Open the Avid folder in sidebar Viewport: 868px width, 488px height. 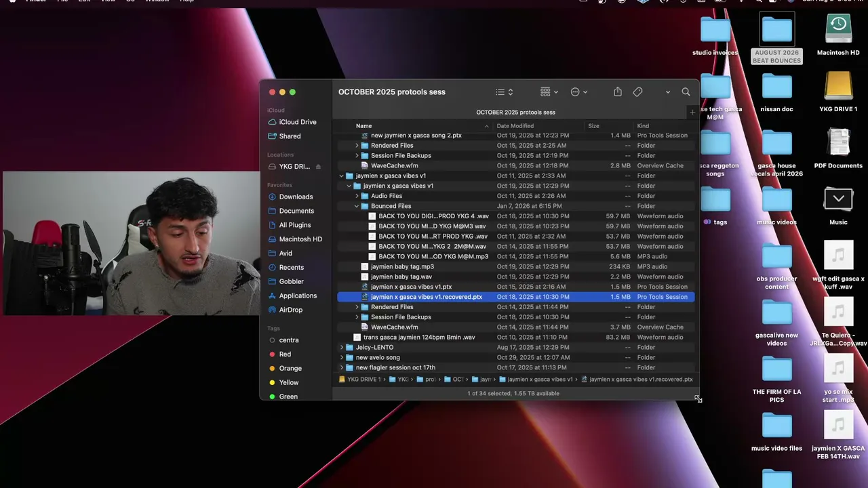coord(285,253)
